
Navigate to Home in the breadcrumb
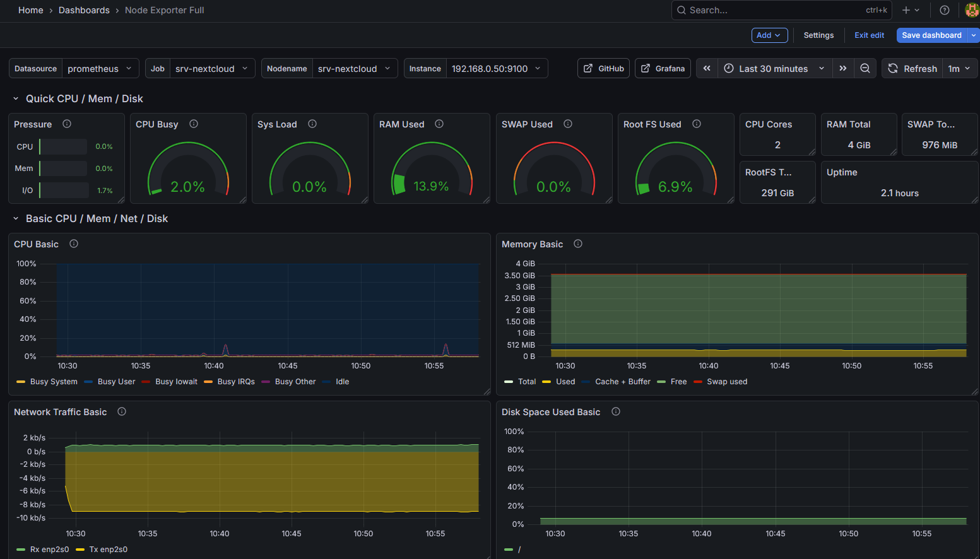click(x=30, y=10)
